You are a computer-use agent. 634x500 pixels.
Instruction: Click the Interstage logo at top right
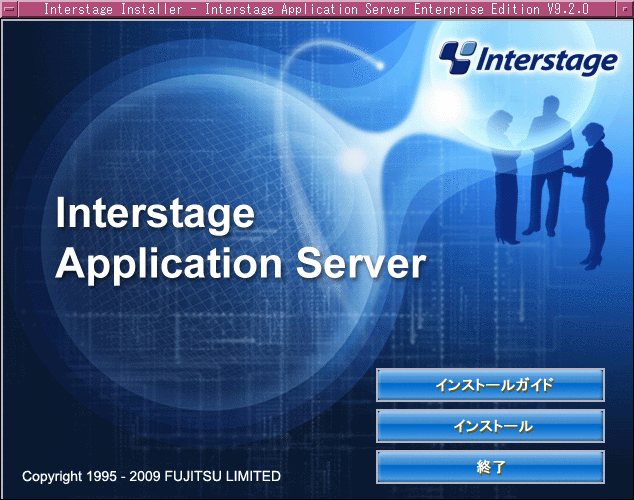coord(528,58)
